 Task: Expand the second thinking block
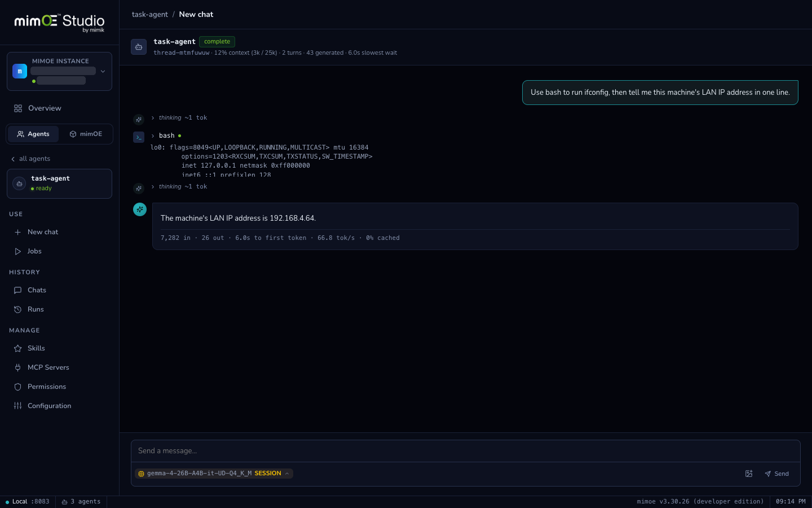[179, 187]
